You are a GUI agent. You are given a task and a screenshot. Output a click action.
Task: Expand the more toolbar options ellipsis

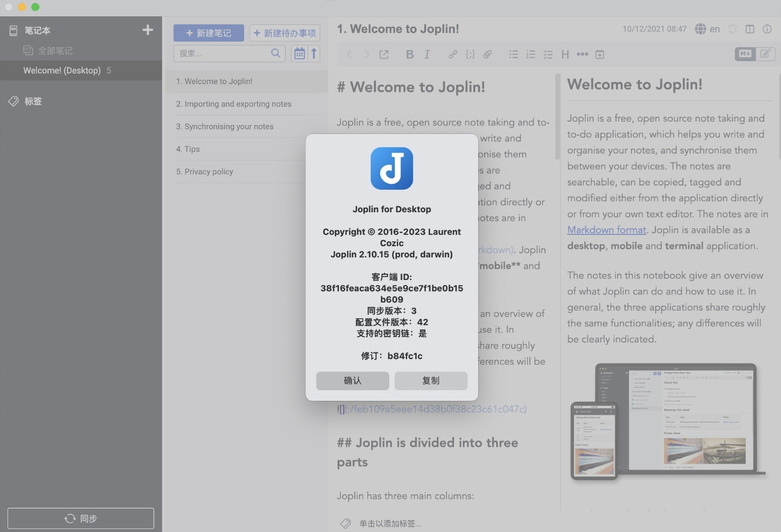tap(582, 54)
